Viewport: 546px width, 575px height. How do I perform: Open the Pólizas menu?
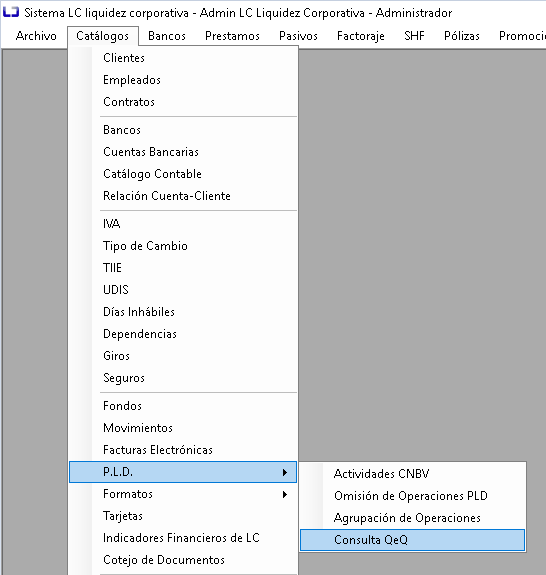point(462,36)
